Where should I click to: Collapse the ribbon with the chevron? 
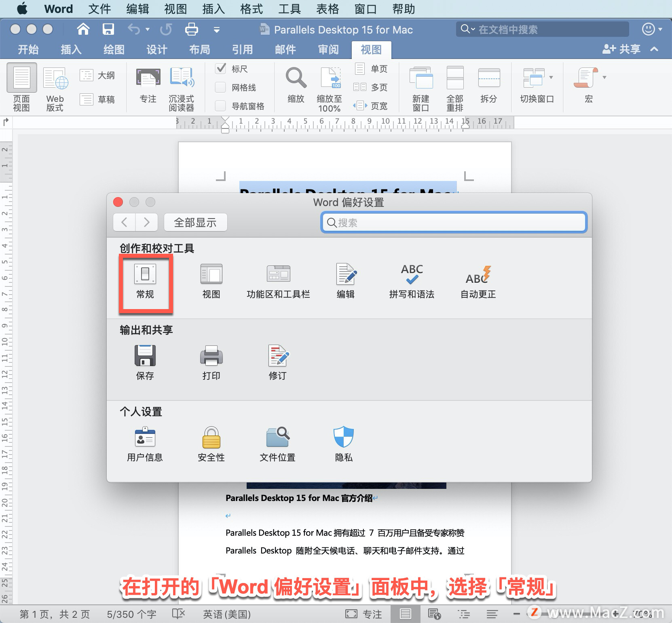(654, 49)
